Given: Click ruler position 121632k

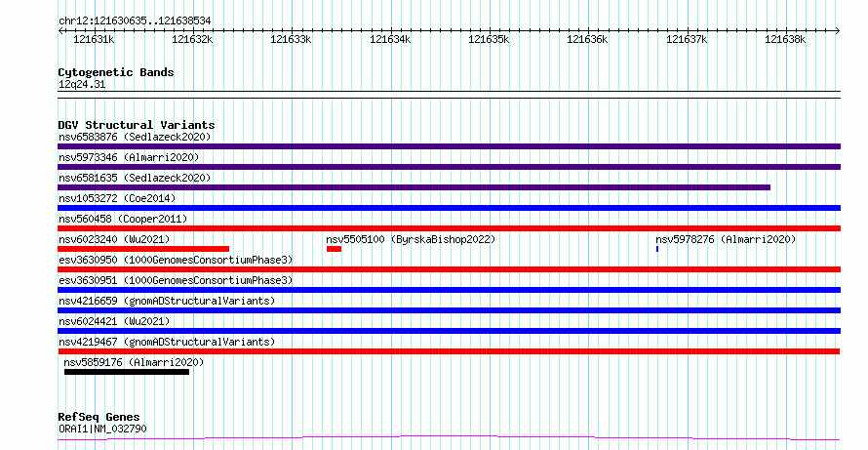Looking at the screenshot, I should (x=193, y=39).
